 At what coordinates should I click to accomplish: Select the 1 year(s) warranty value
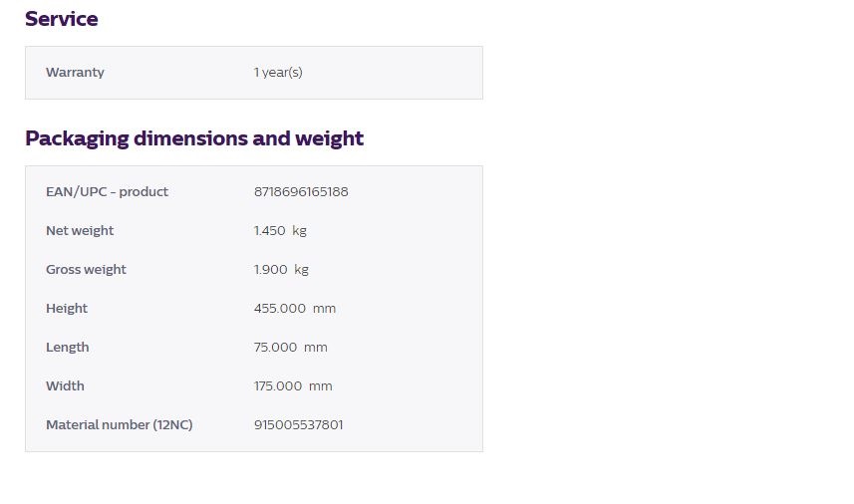(x=278, y=73)
